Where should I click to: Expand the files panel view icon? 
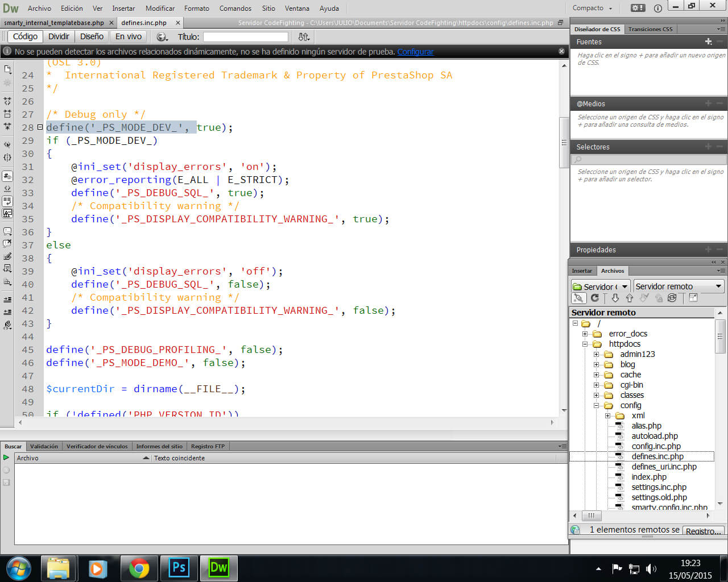tap(693, 298)
